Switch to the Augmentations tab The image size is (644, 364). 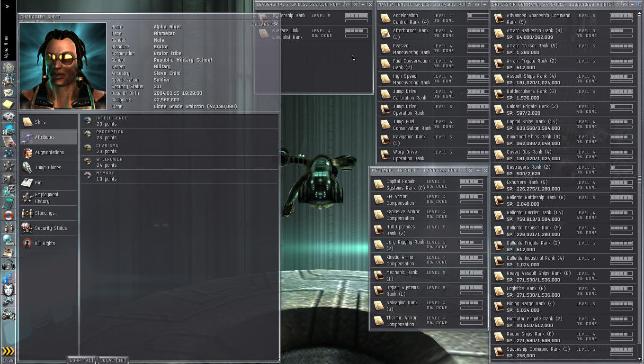(48, 152)
